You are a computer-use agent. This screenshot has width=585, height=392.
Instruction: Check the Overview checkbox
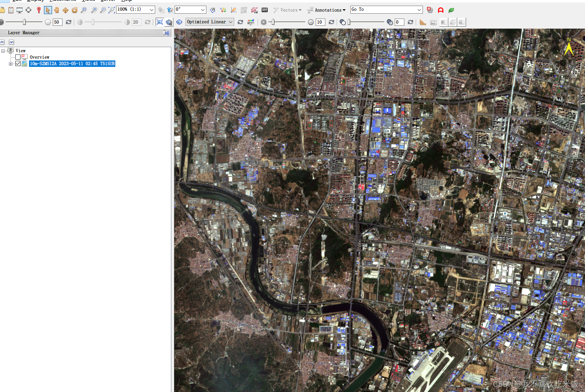(18, 57)
